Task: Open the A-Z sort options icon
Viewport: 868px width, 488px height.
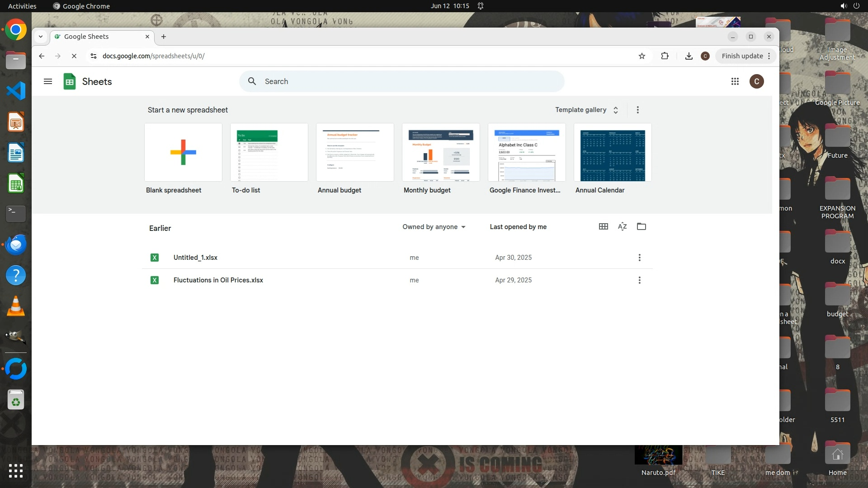Action: pyautogui.click(x=622, y=226)
